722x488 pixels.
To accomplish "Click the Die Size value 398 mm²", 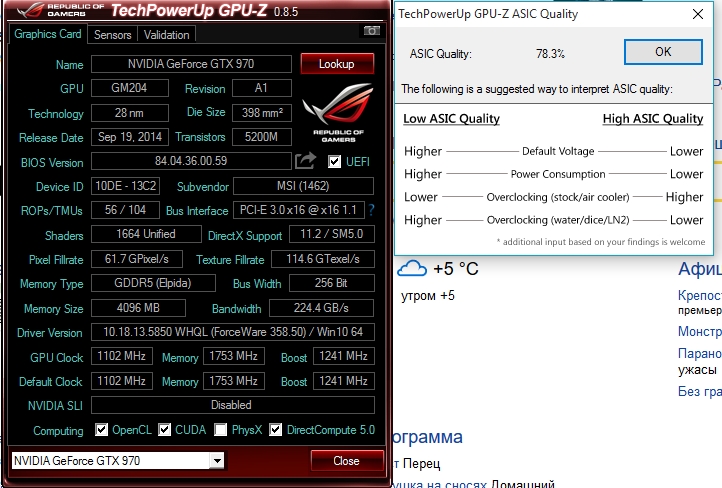I will [x=262, y=113].
